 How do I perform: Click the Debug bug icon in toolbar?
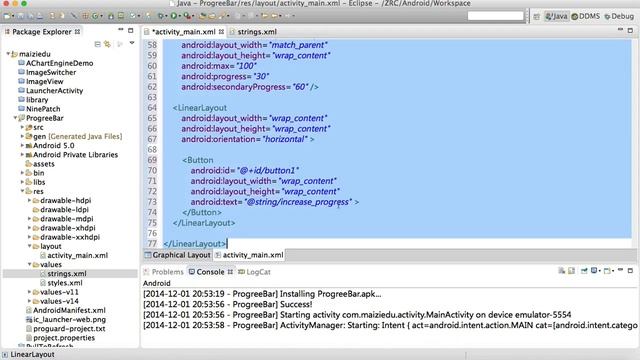tap(162, 16)
